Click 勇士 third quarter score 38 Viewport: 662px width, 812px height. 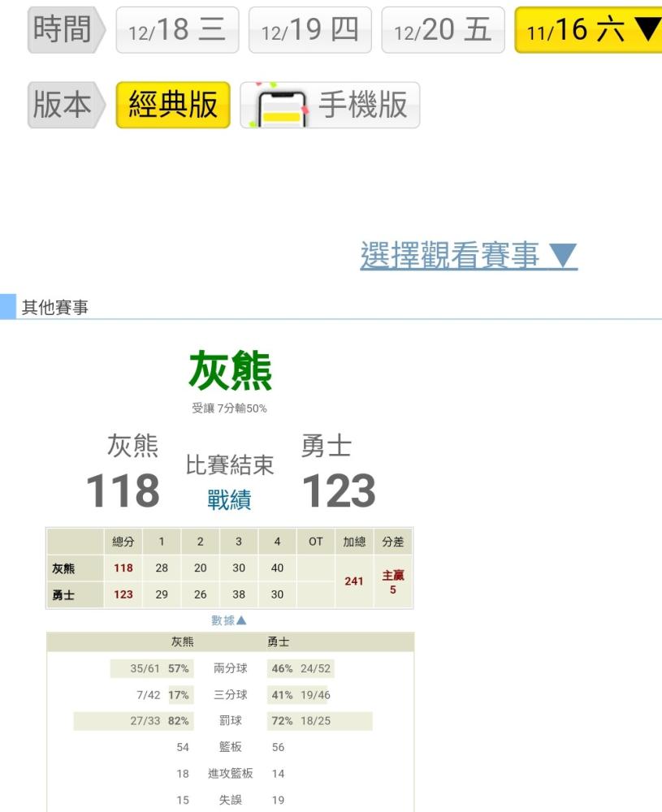tap(239, 594)
